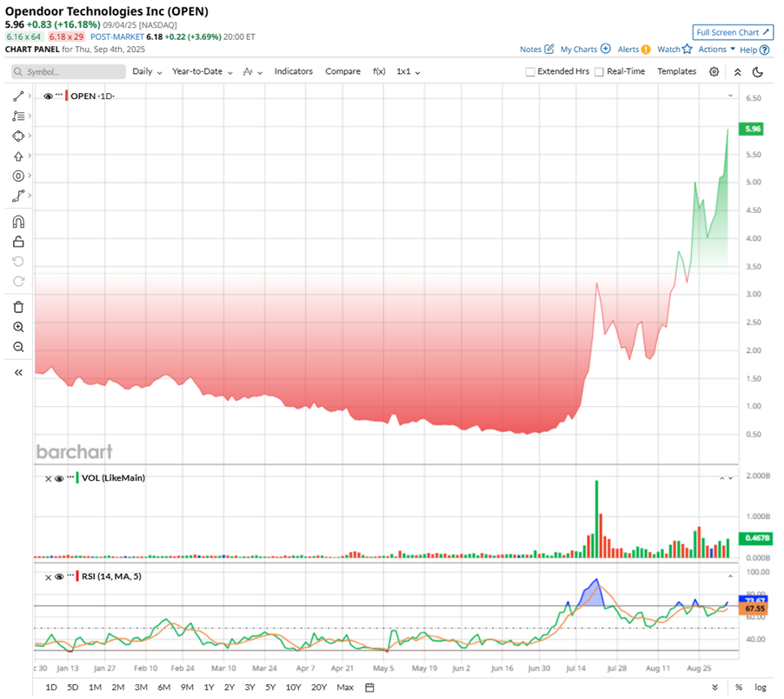Open OPEN series options ellipsis

(x=59, y=95)
